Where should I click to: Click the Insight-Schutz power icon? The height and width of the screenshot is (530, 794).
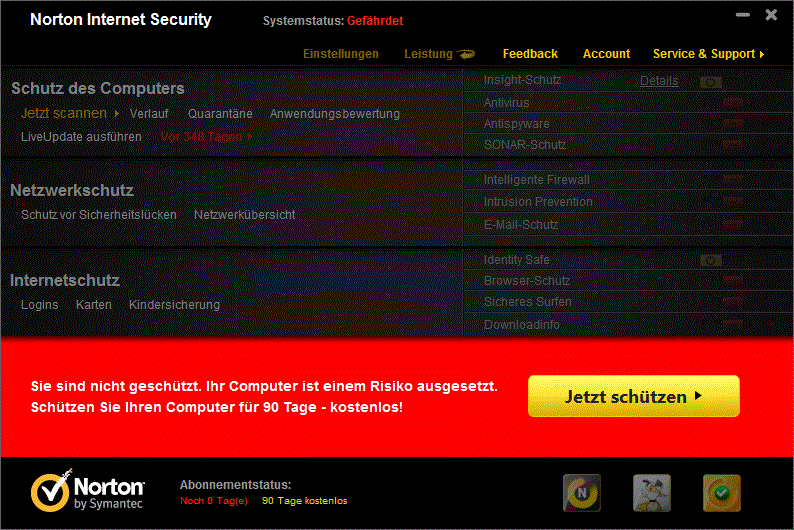tap(711, 81)
